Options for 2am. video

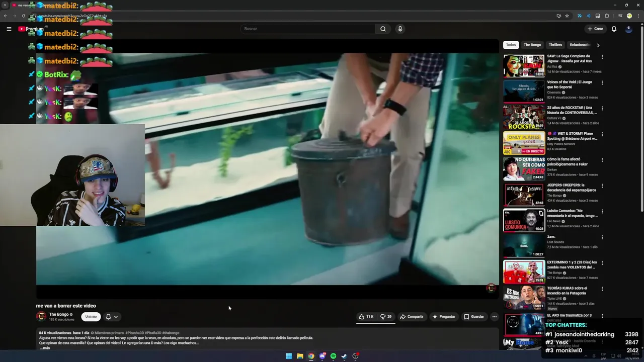(602, 237)
